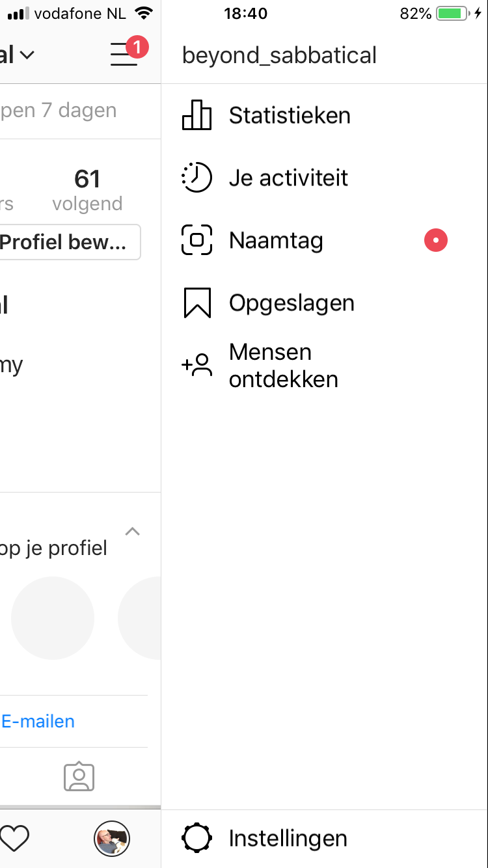Tap the 61 volgend count

pos(87,189)
